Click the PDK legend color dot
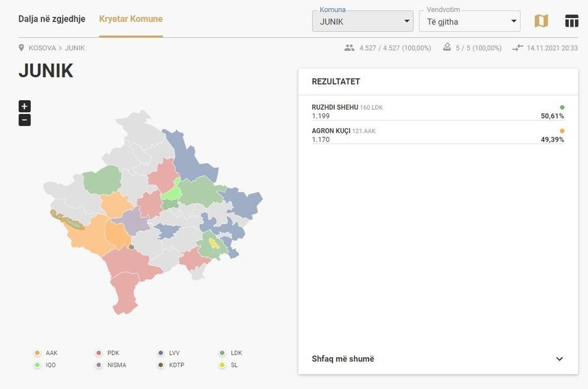 click(99, 353)
